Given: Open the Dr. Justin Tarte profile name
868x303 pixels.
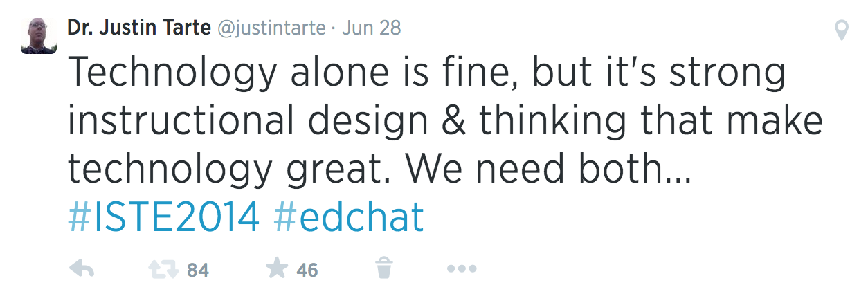Looking at the screenshot, I should point(139,29).
